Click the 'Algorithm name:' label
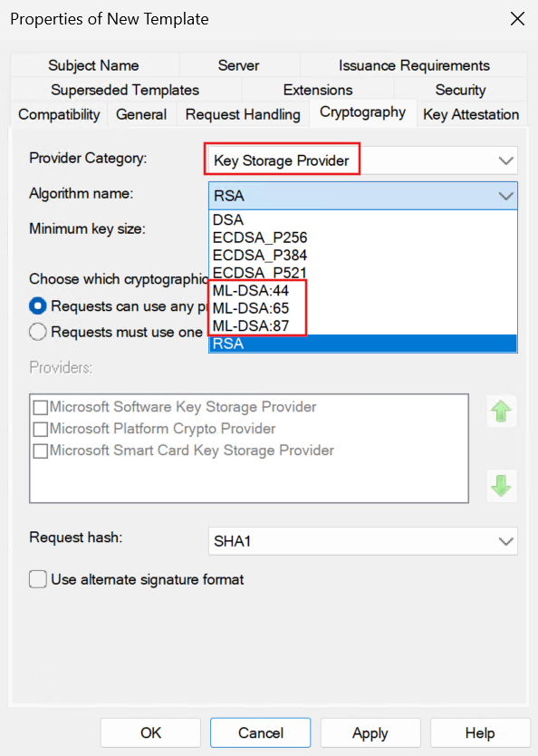This screenshot has width=538, height=756. coord(82,193)
